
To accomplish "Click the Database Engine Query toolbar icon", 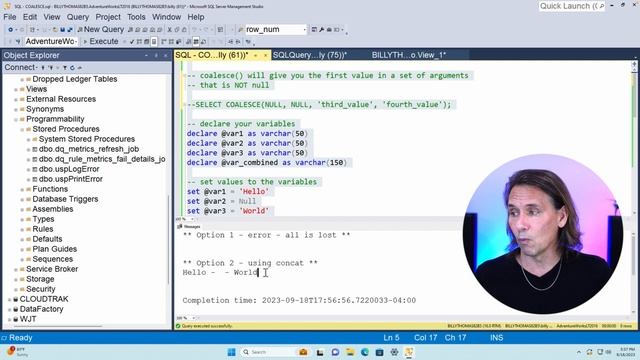I will 131,30.
